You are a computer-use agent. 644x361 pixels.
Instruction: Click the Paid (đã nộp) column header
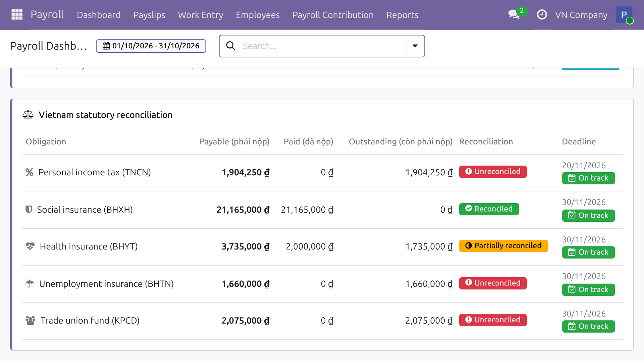click(x=308, y=141)
